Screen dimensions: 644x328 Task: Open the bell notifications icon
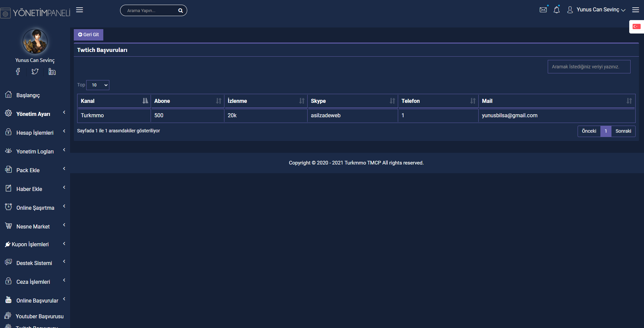[x=556, y=10]
